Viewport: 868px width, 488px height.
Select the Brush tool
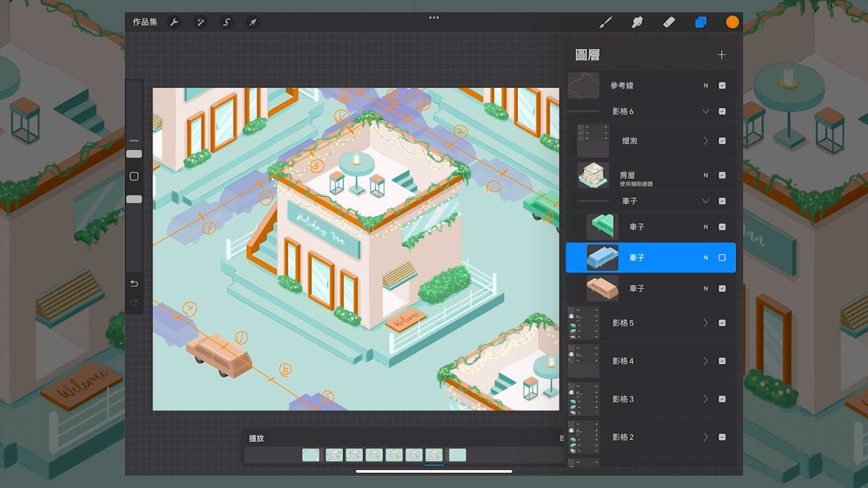[x=605, y=22]
